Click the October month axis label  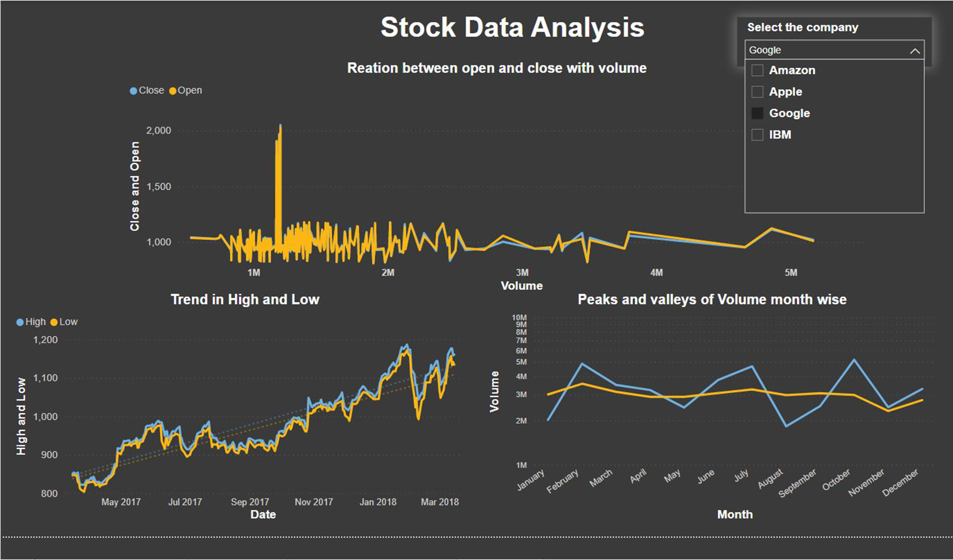pos(837,480)
